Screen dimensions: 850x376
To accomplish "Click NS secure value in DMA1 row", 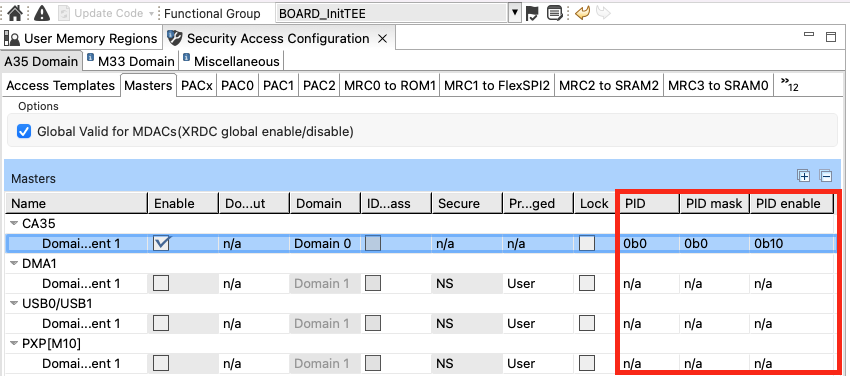I will tap(445, 283).
